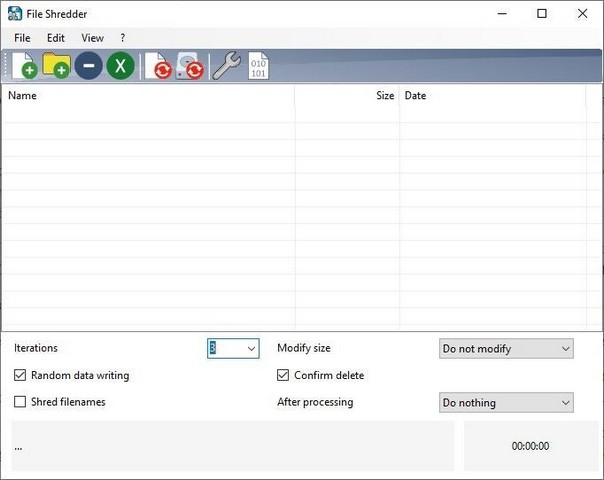Screen dimensions: 604x480
Task: Click the blue minus remove icon
Action: 88,66
